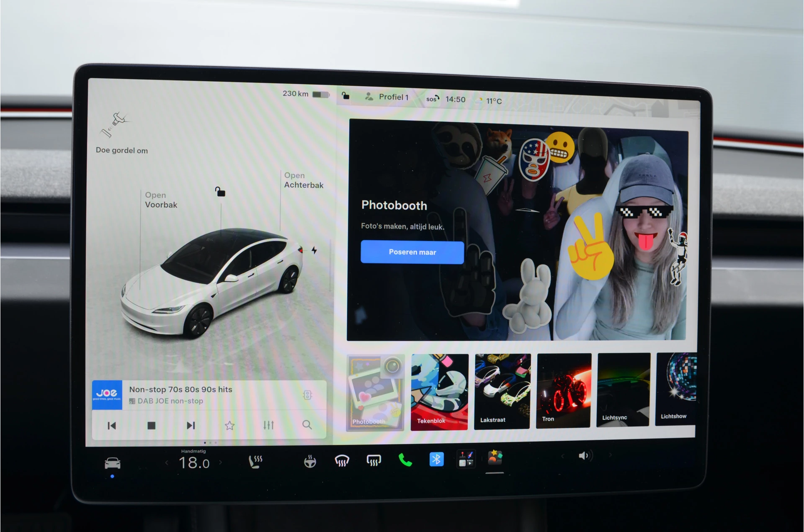Toggle door lock icon above the car

[x=220, y=192]
